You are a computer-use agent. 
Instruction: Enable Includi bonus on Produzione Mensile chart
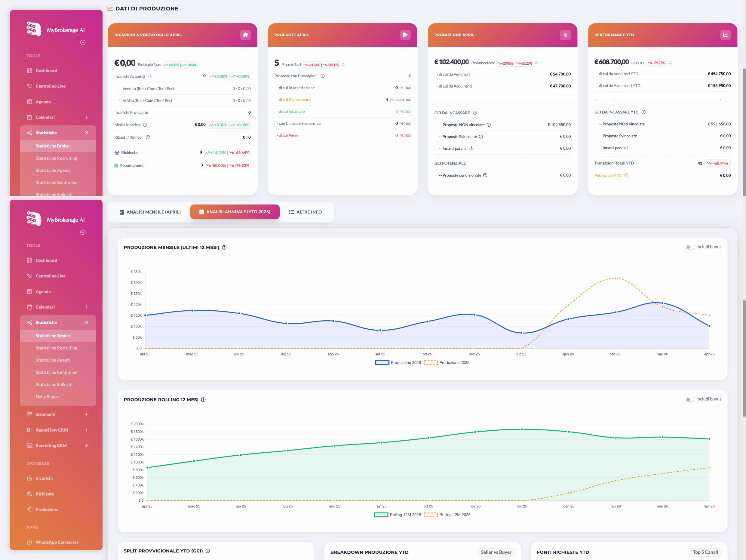690,247
